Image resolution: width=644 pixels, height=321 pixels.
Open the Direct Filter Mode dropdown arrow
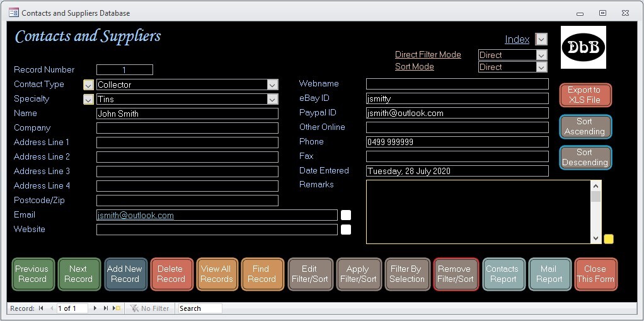pos(542,55)
